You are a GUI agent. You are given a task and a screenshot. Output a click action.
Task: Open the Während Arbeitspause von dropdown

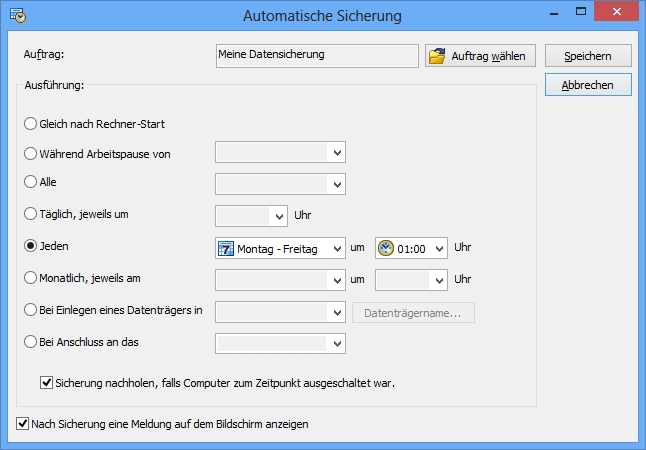[x=280, y=152]
